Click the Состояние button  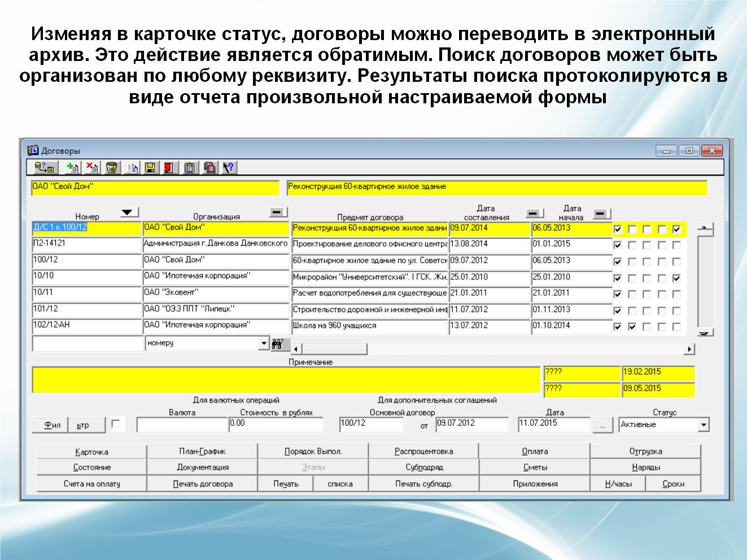pos(91,467)
